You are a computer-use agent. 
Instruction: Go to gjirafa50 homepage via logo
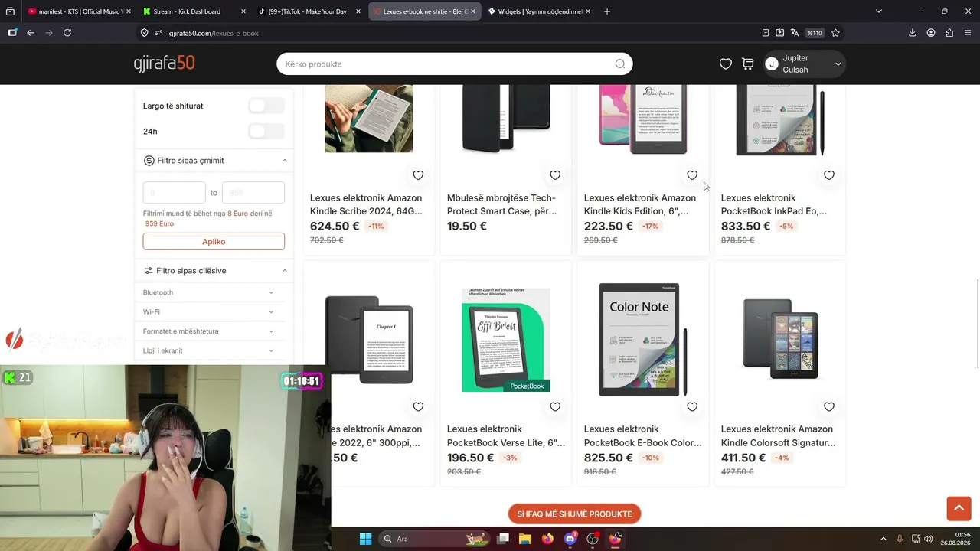click(164, 64)
